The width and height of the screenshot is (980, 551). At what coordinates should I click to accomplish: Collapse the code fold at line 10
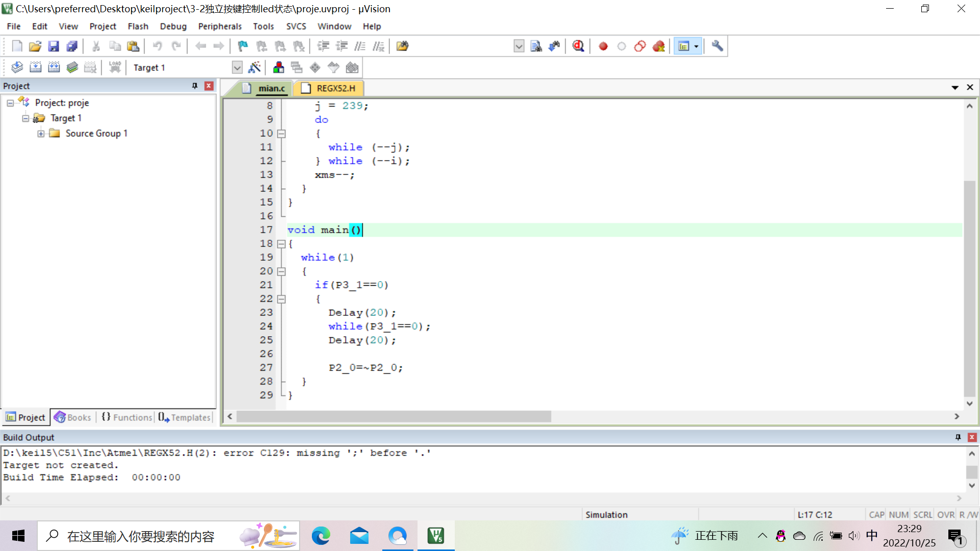tap(281, 134)
